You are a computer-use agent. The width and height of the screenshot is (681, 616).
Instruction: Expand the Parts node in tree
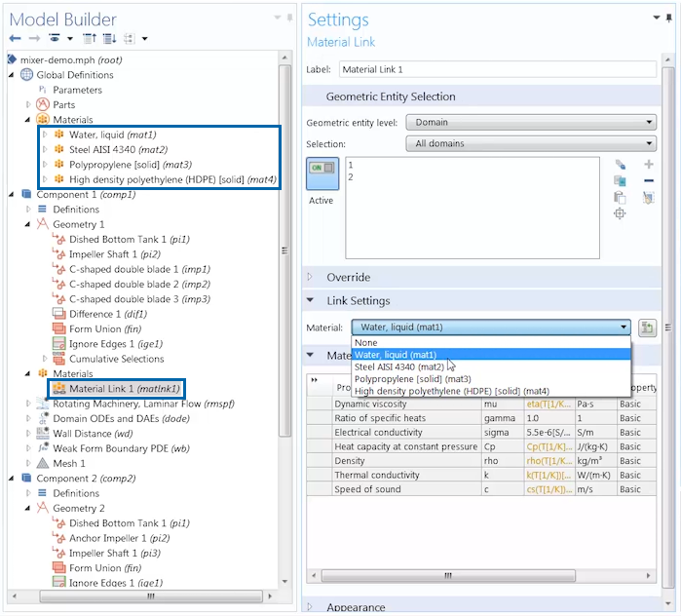(28, 104)
